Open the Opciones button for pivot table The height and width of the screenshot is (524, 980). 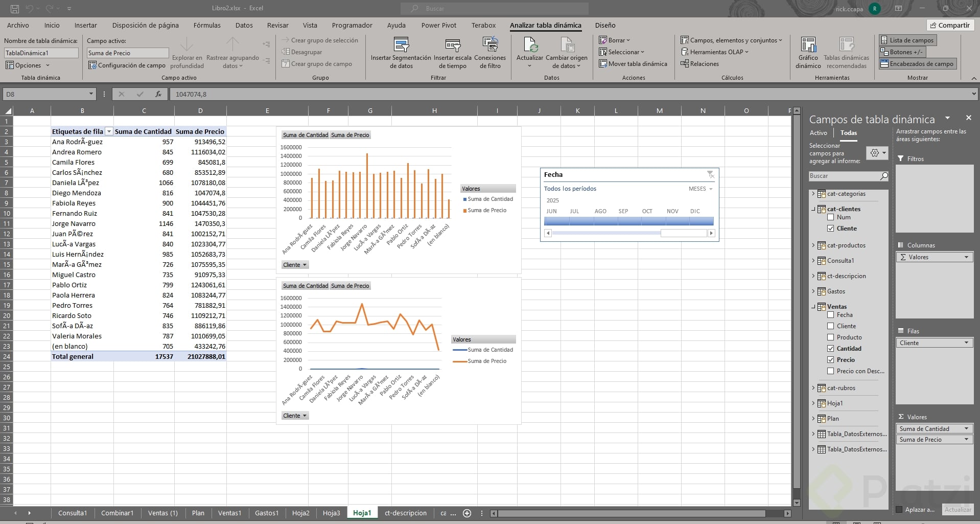coord(28,65)
